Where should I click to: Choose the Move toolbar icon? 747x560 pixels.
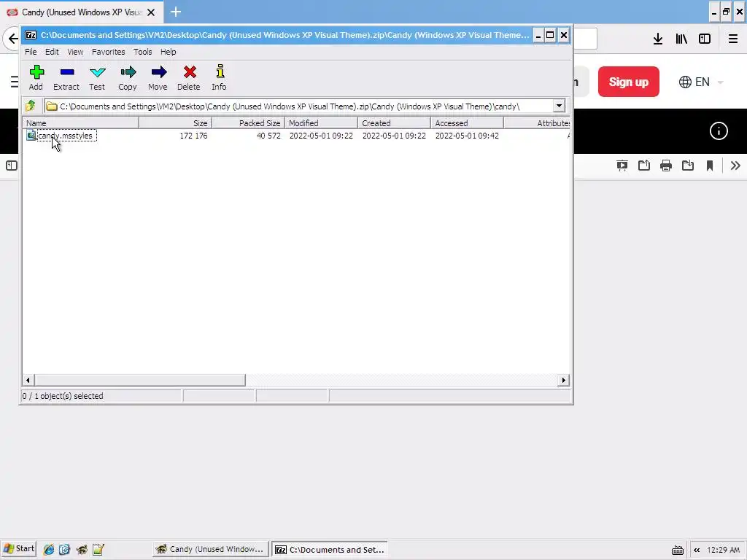158,77
